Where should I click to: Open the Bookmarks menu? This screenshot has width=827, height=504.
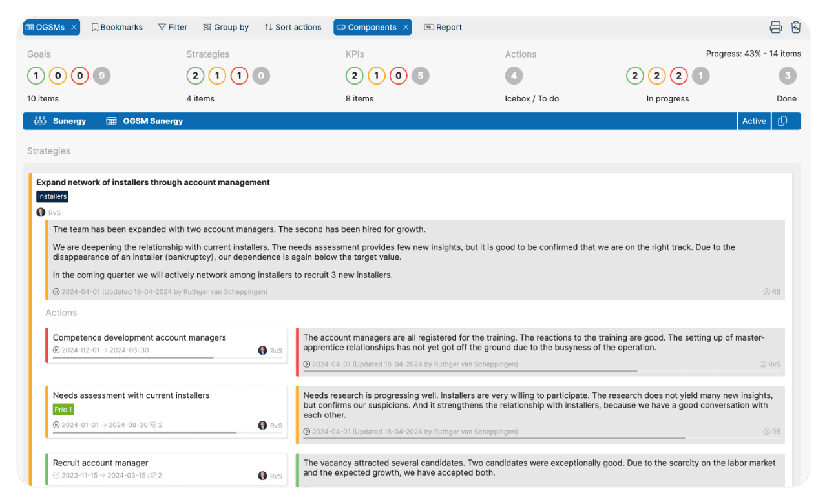coord(117,27)
